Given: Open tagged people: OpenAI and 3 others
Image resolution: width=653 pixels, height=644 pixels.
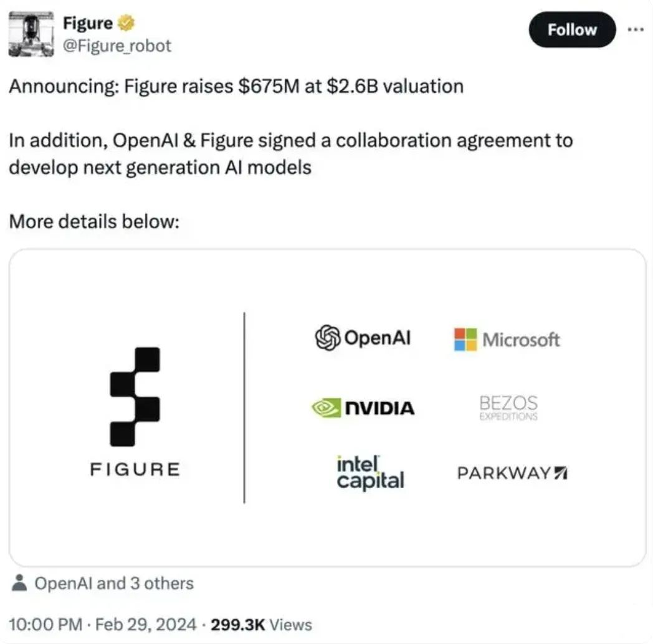Looking at the screenshot, I should coord(114,583).
